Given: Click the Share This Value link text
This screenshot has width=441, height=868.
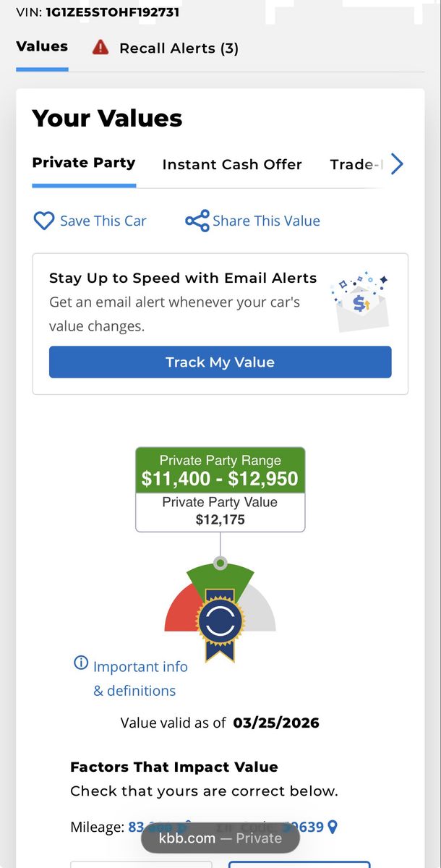Looking at the screenshot, I should tap(266, 221).
